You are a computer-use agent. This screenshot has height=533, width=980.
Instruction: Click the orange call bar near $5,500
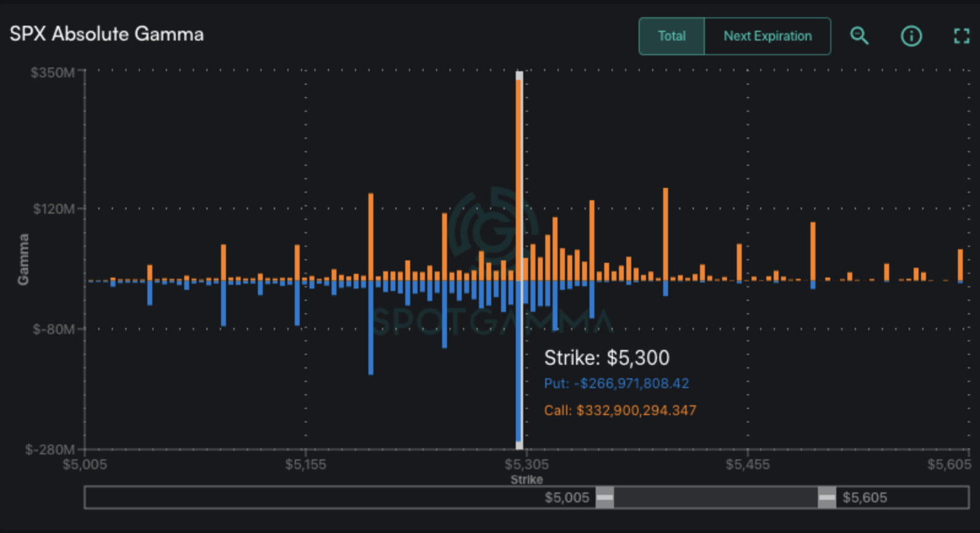click(x=813, y=252)
